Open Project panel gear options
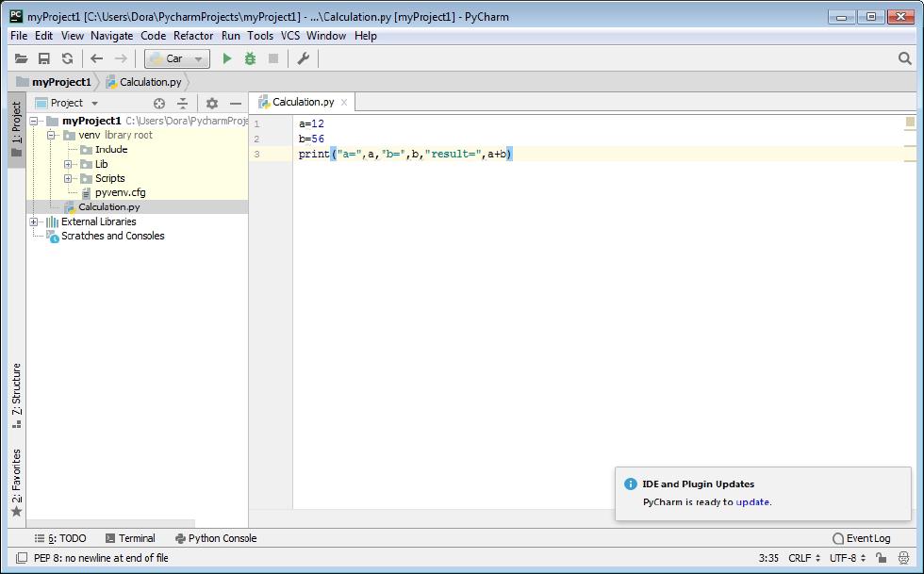The image size is (924, 574). tap(212, 104)
